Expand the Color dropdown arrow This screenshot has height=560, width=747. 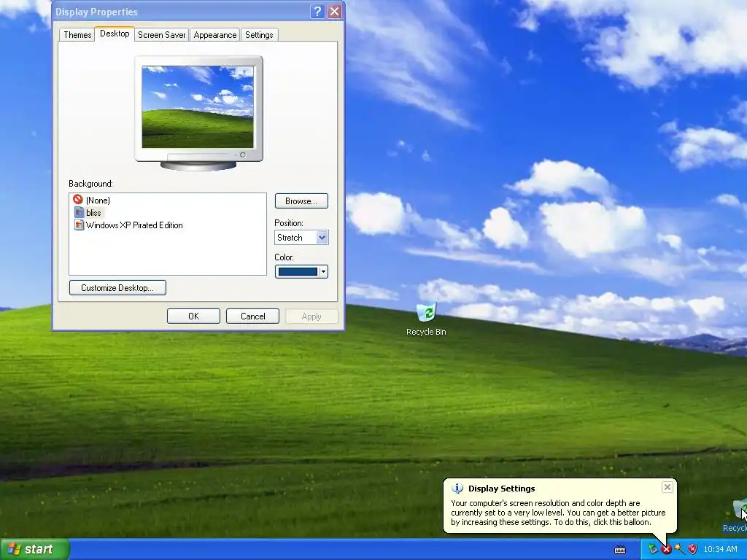323,271
